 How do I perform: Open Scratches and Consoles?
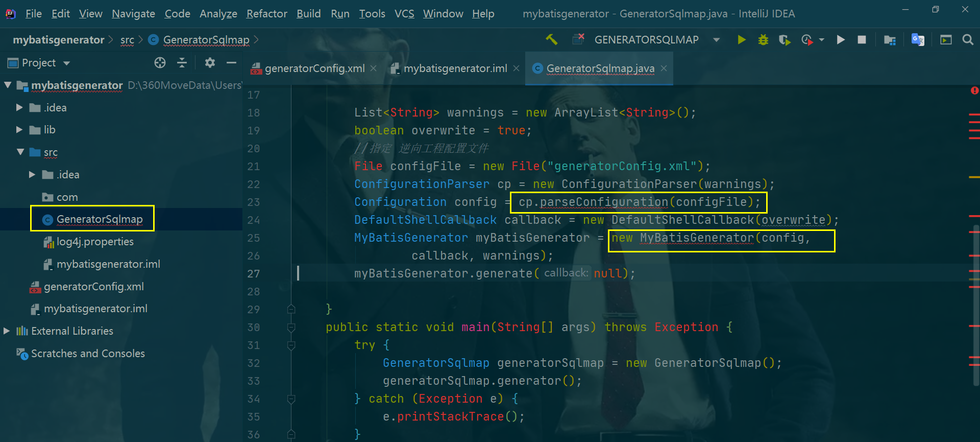(88, 354)
